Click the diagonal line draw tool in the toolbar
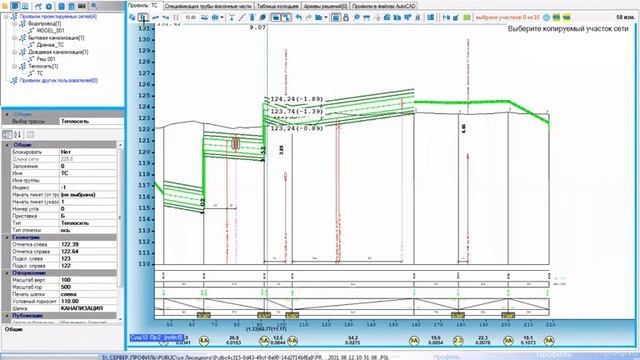The width and height of the screenshot is (640, 360). (242, 18)
